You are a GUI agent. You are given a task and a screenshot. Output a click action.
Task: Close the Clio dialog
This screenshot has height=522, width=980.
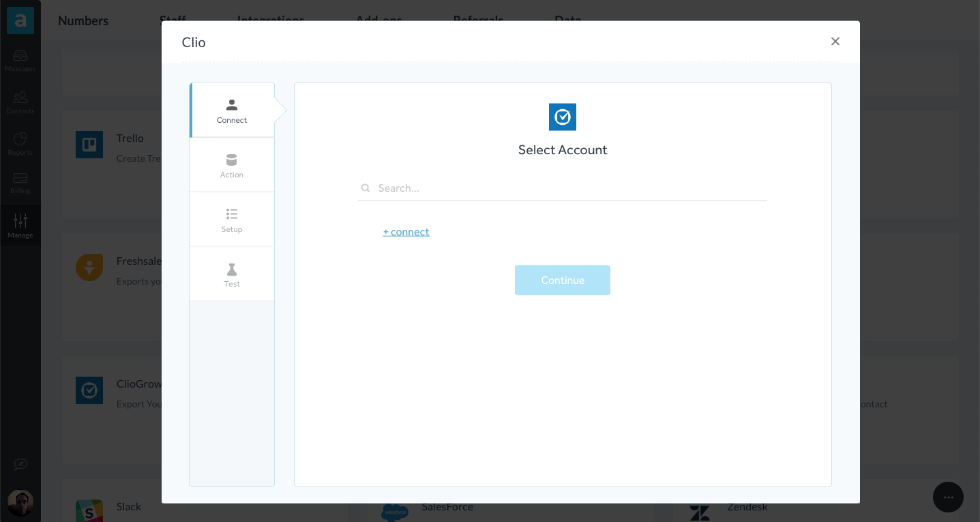pyautogui.click(x=835, y=42)
